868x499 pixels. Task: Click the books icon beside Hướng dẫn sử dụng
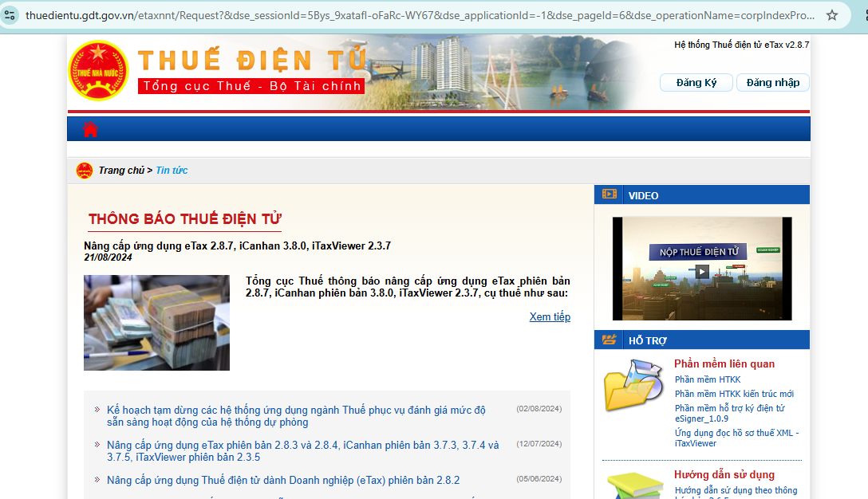click(x=633, y=484)
